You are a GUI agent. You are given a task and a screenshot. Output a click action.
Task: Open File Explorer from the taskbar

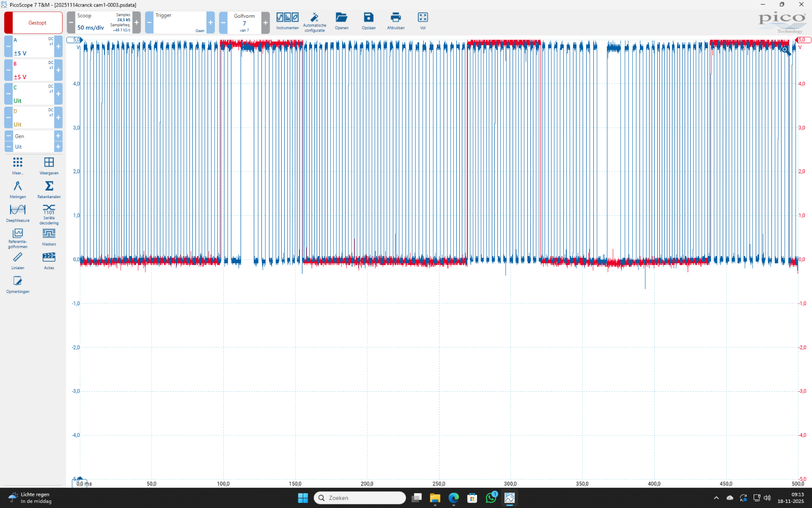(x=435, y=498)
